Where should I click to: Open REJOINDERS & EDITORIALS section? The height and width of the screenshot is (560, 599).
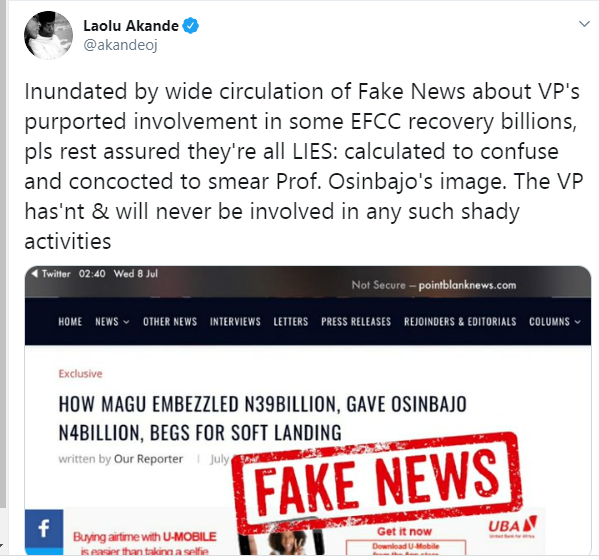tap(460, 322)
